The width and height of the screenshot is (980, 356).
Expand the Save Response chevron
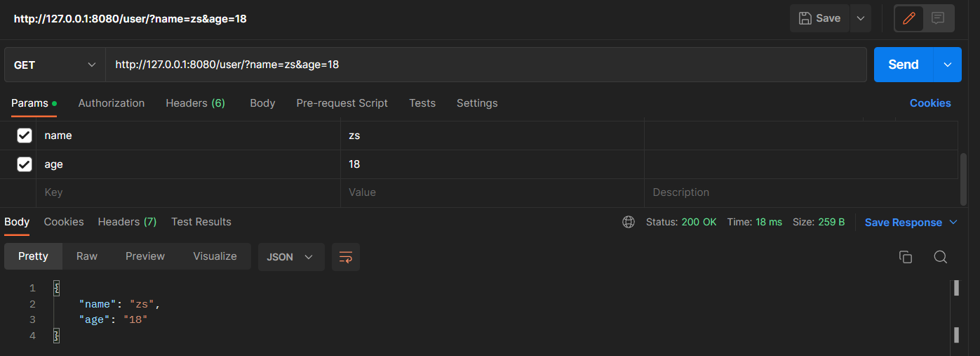(x=953, y=222)
